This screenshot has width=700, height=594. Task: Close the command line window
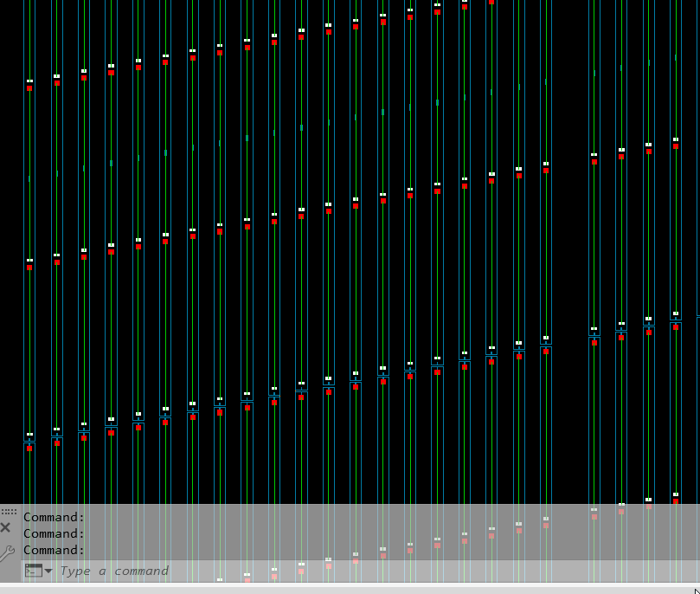(6, 527)
